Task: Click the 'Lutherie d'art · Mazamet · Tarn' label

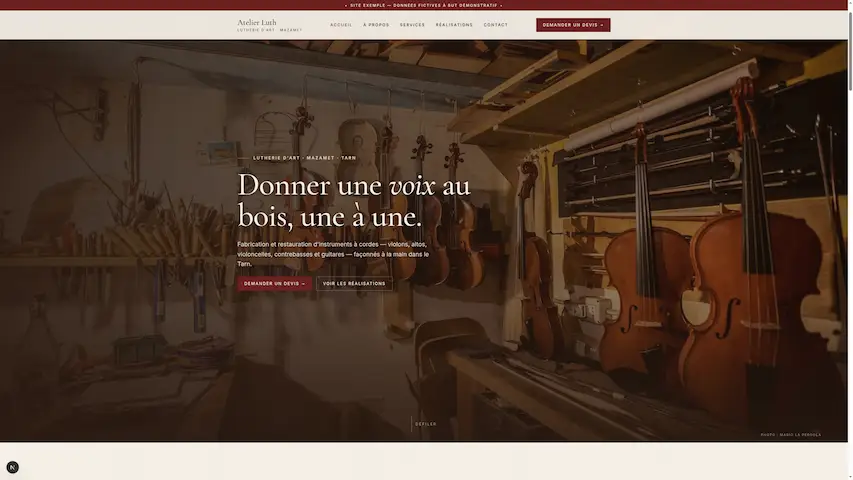Action: point(305,158)
